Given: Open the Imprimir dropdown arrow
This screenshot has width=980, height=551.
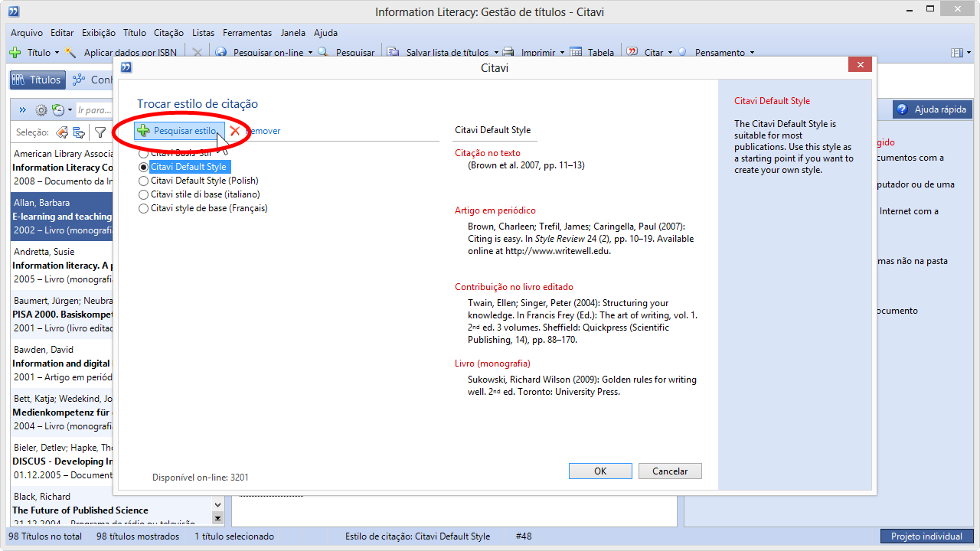Looking at the screenshot, I should (x=562, y=53).
